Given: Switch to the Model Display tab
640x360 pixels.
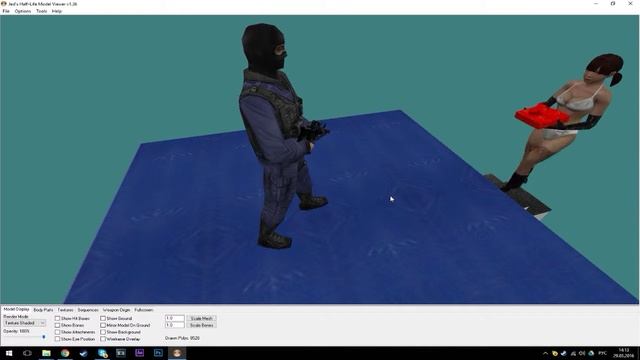Looking at the screenshot, I should [16, 309].
